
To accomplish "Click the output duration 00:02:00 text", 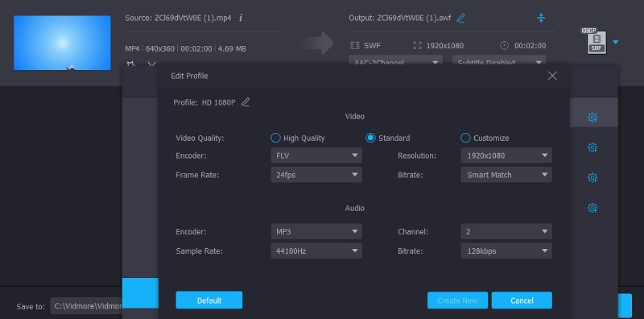I will point(530,46).
